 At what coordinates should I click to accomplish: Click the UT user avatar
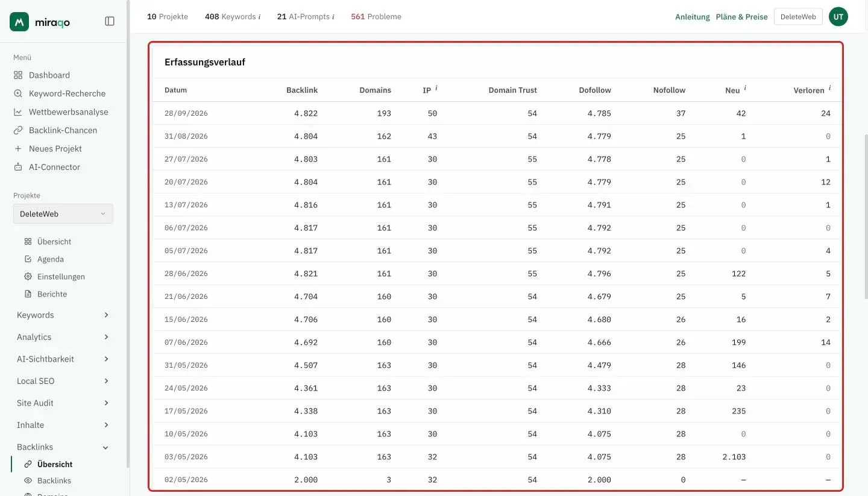838,17
